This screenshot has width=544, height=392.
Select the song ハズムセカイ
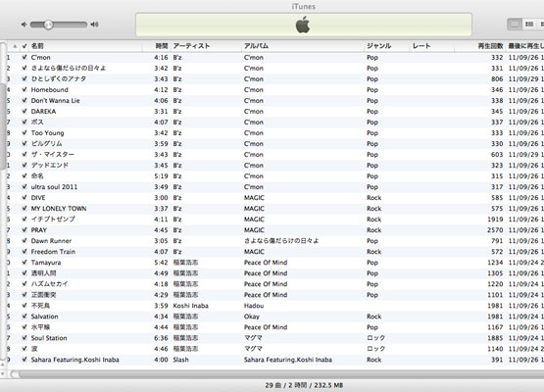click(50, 284)
